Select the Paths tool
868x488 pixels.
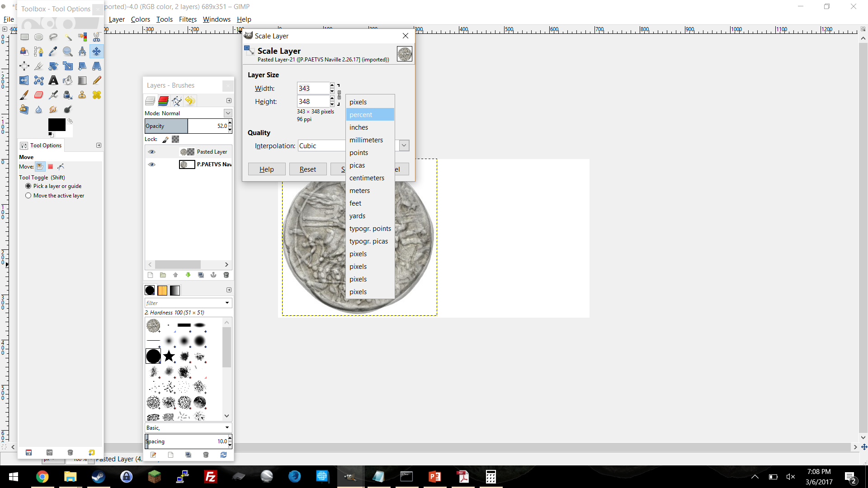click(x=39, y=52)
